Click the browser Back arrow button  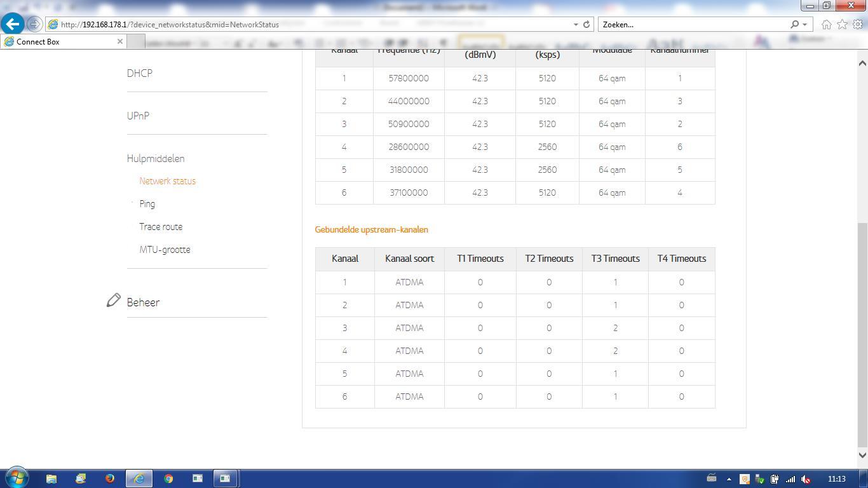pyautogui.click(x=13, y=24)
